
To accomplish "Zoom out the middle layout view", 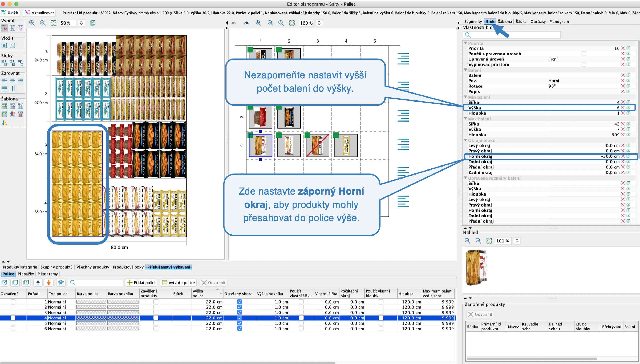I will (270, 23).
